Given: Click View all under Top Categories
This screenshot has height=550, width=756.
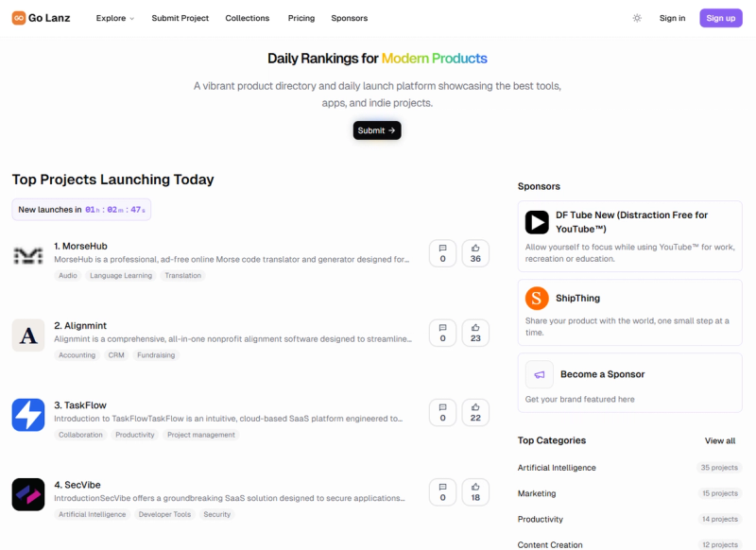Looking at the screenshot, I should tap(720, 440).
